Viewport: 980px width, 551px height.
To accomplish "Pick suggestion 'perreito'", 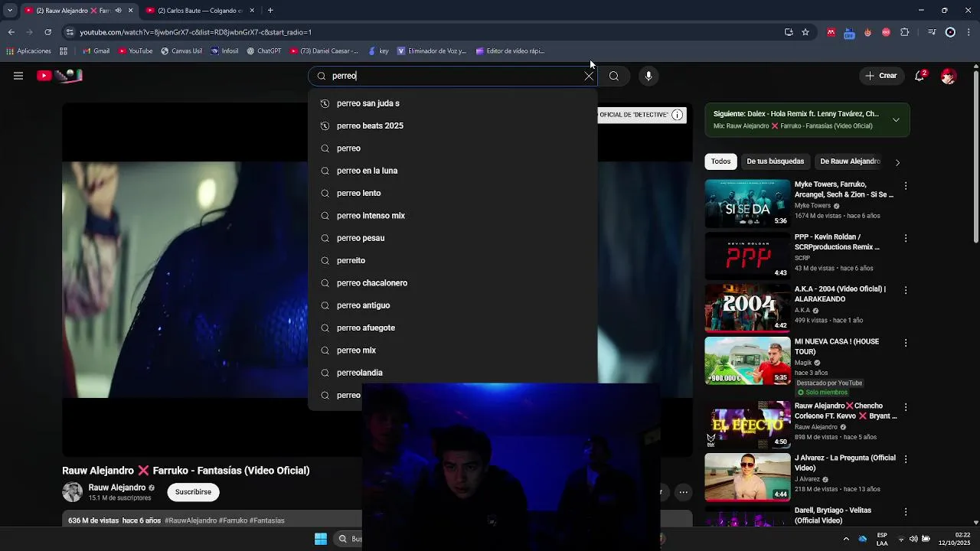I will pyautogui.click(x=452, y=260).
